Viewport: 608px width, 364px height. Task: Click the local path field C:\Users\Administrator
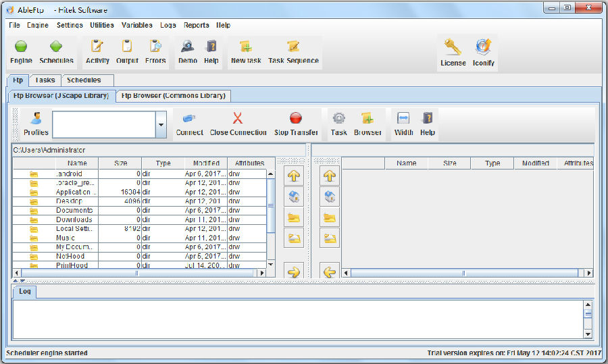159,150
